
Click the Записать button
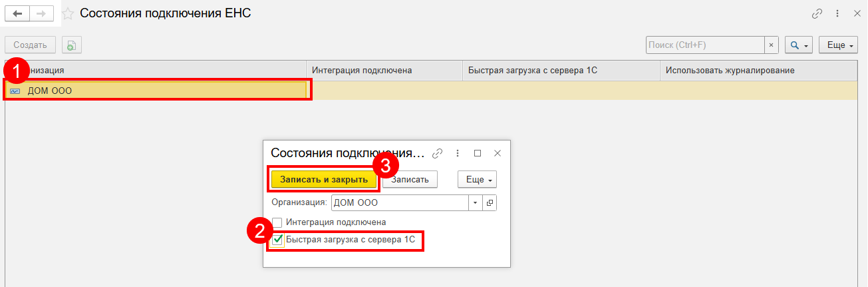[x=409, y=179]
